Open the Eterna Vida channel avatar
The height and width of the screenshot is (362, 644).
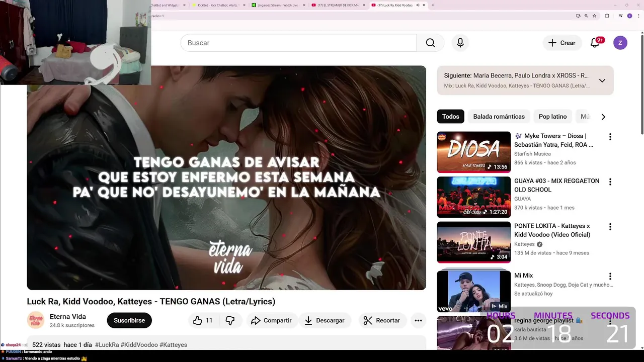tap(36, 320)
